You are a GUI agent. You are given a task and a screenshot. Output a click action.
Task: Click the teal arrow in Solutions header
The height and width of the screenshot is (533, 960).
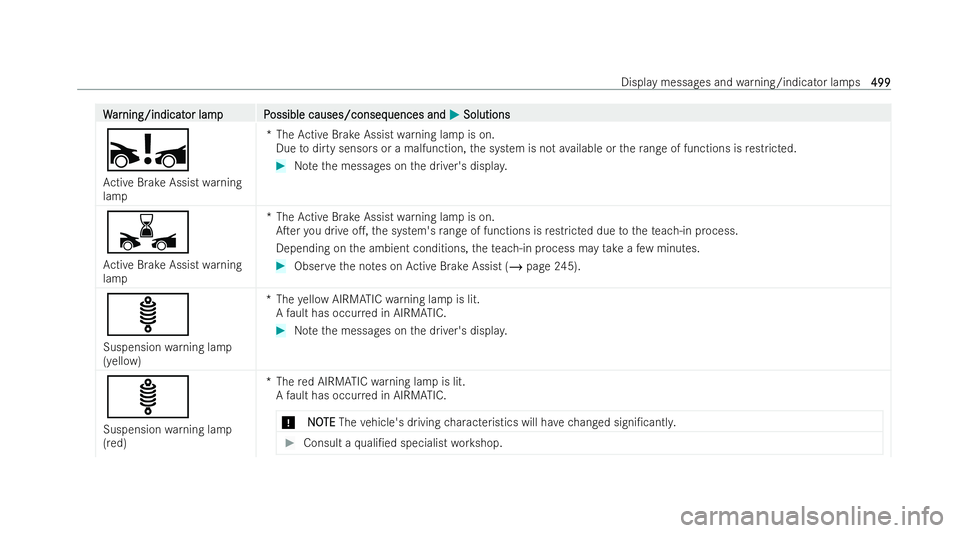pyautogui.click(x=454, y=114)
